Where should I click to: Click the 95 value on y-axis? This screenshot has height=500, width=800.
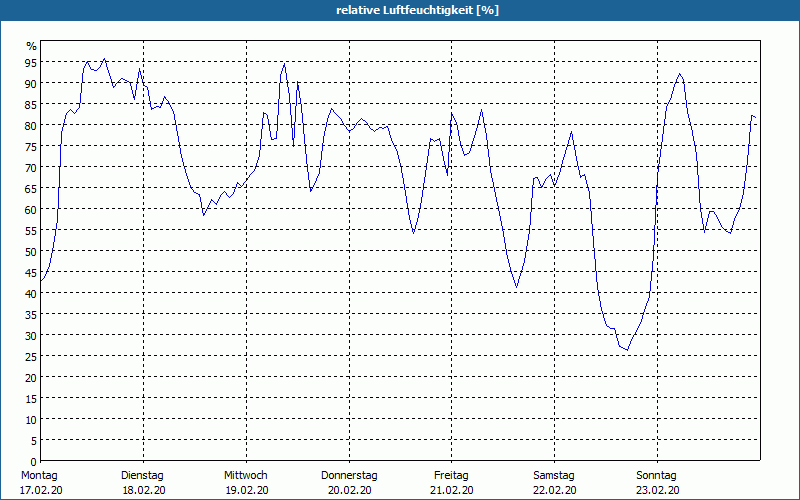tap(31, 62)
